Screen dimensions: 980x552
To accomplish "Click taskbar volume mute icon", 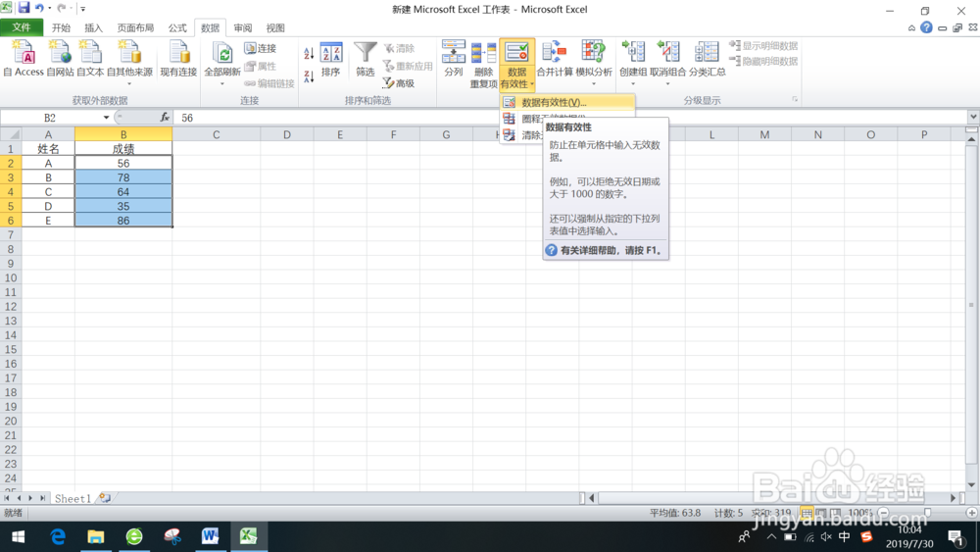I will point(825,536).
